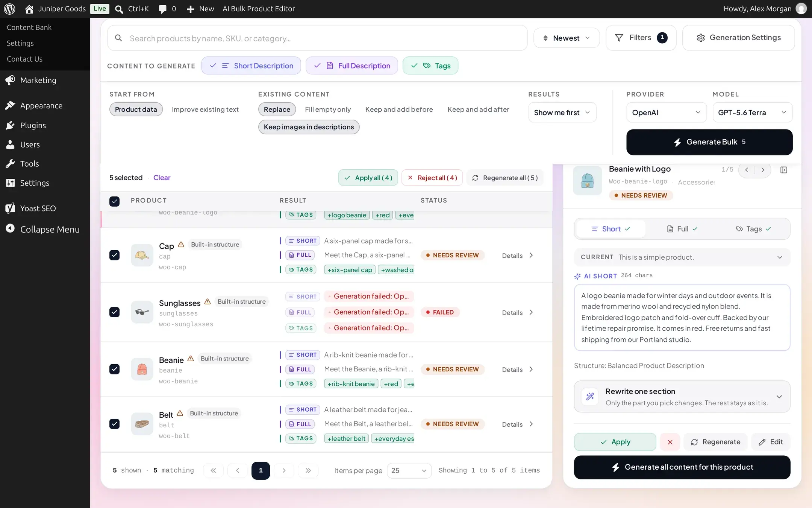
Task: Click the Belt product thumbnail
Action: 142,424
